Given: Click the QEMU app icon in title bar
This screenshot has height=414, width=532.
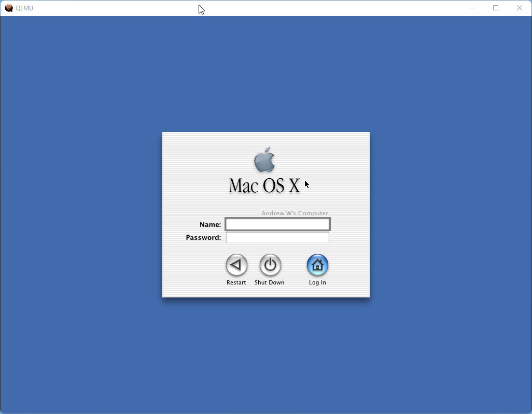Looking at the screenshot, I should tap(8, 8).
